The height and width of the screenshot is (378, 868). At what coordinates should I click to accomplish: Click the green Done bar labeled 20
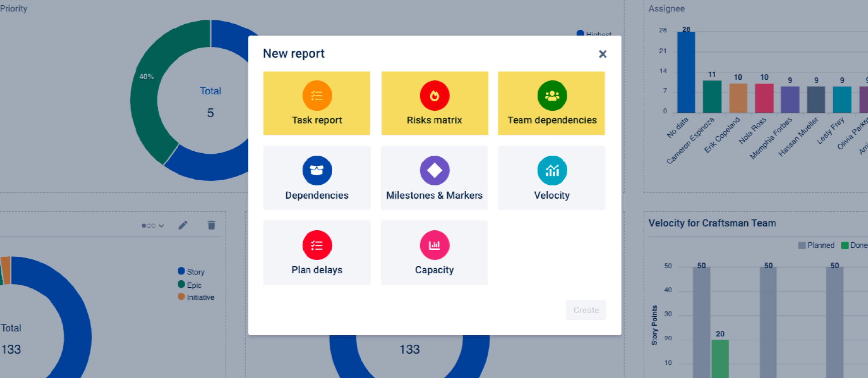coord(720,359)
